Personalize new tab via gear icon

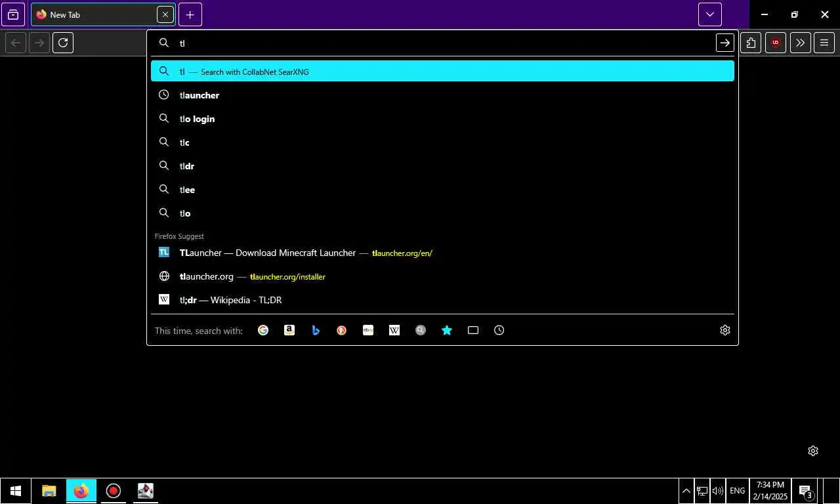[813, 451]
